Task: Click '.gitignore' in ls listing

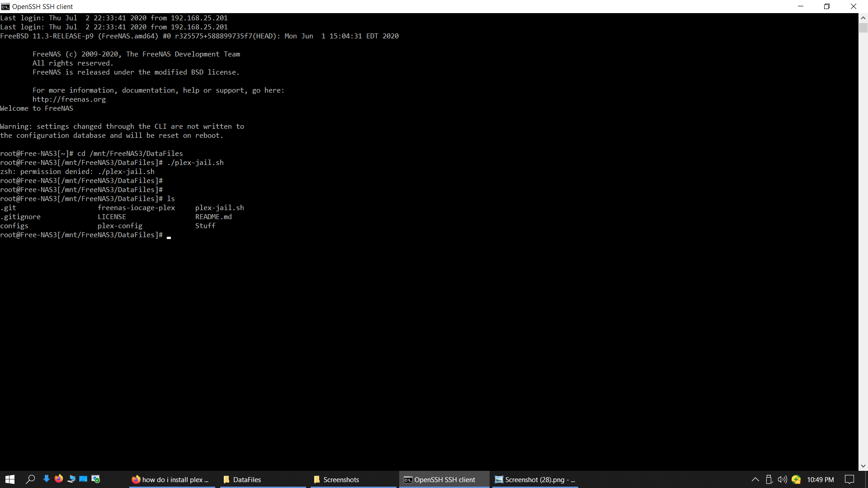Action: [20, 217]
